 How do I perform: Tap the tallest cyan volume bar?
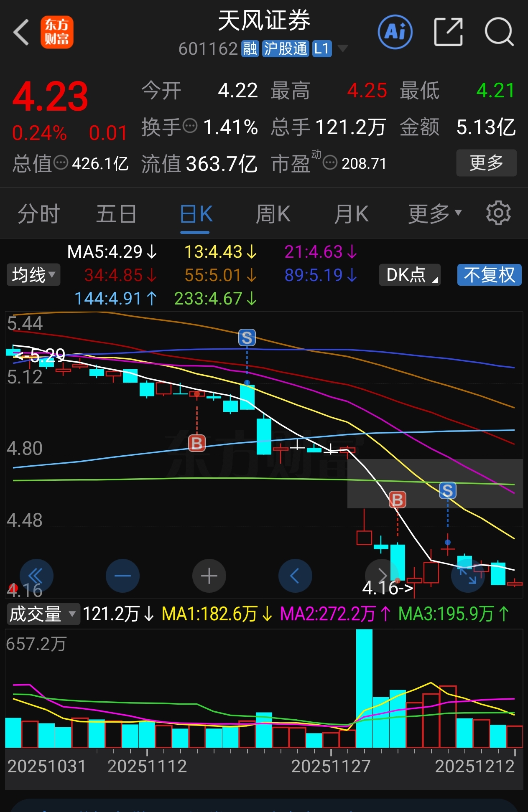(x=364, y=688)
